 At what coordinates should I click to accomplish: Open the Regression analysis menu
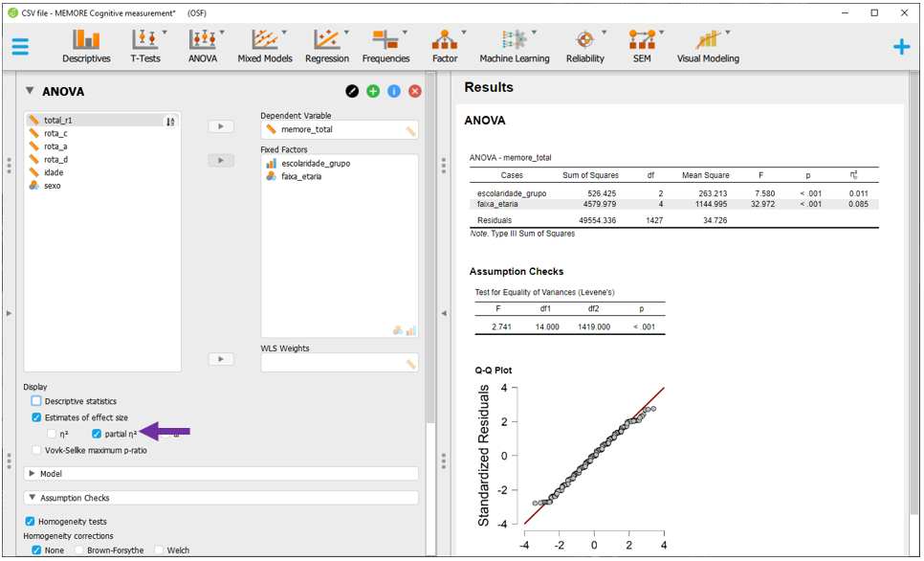pos(327,46)
